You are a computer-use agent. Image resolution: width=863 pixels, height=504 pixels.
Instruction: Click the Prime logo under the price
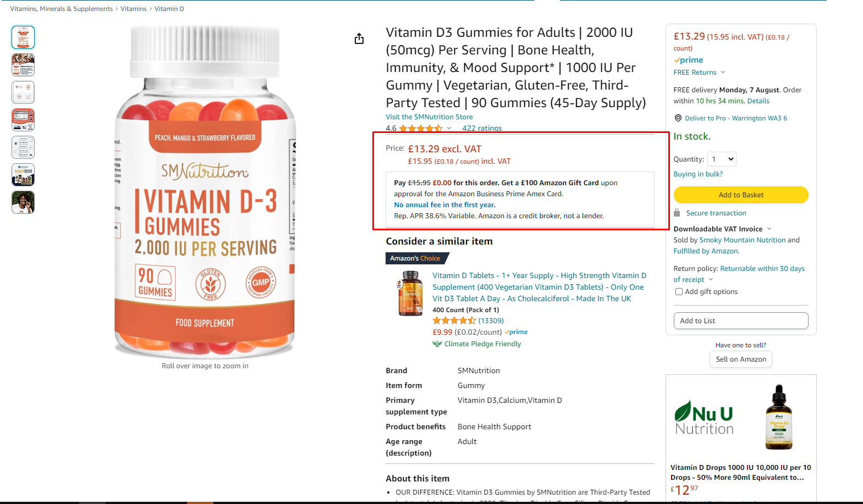point(689,60)
